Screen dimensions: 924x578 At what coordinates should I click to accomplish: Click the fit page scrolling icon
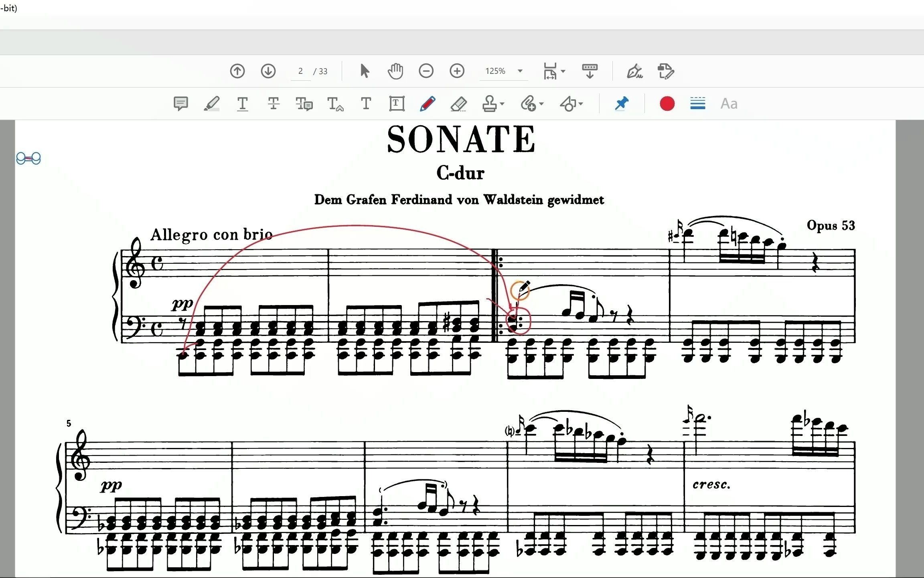(550, 71)
